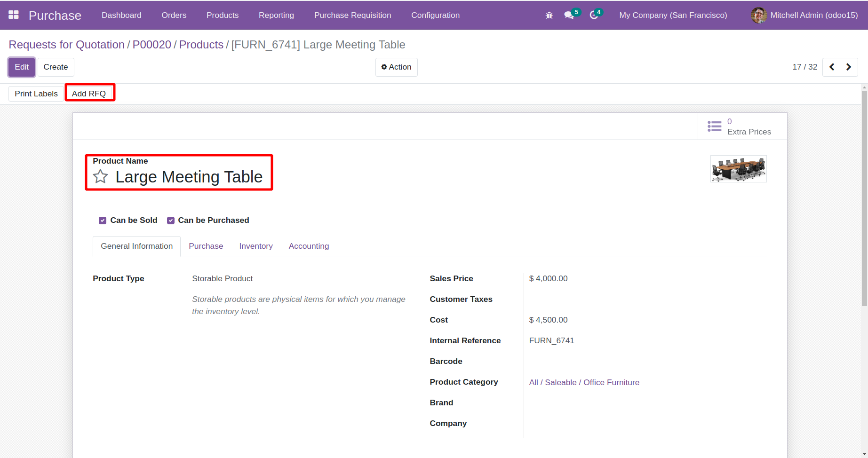868x458 pixels.
Task: Open Products breadcrumb link
Action: tap(201, 45)
